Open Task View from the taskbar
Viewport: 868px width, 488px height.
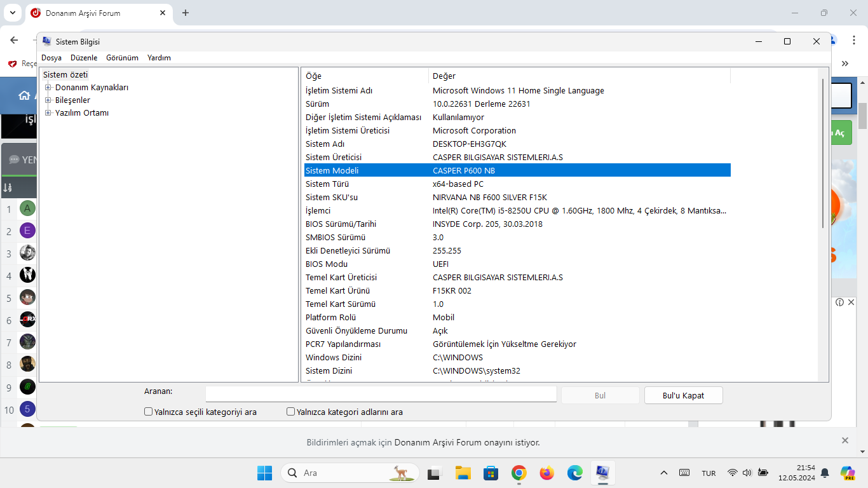[x=435, y=473]
